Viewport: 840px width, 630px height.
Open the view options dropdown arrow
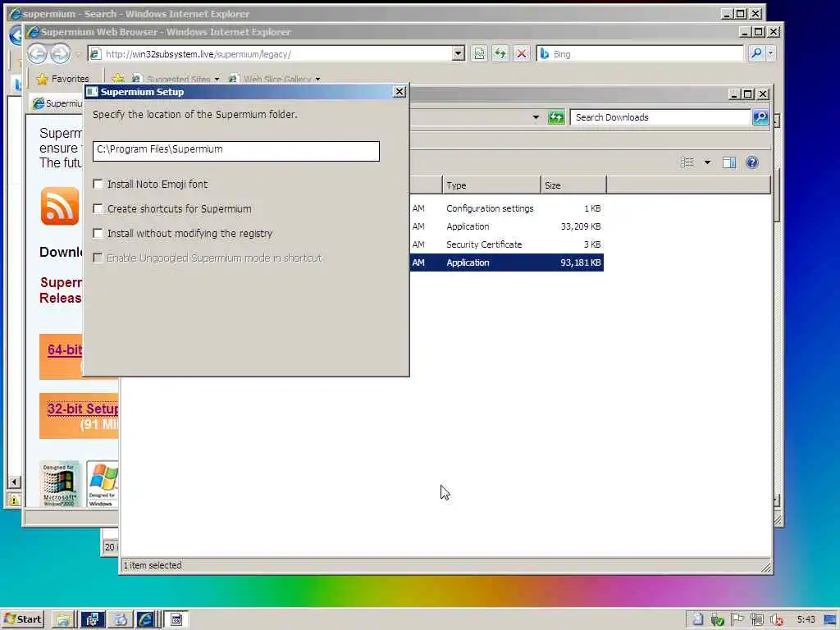707,162
